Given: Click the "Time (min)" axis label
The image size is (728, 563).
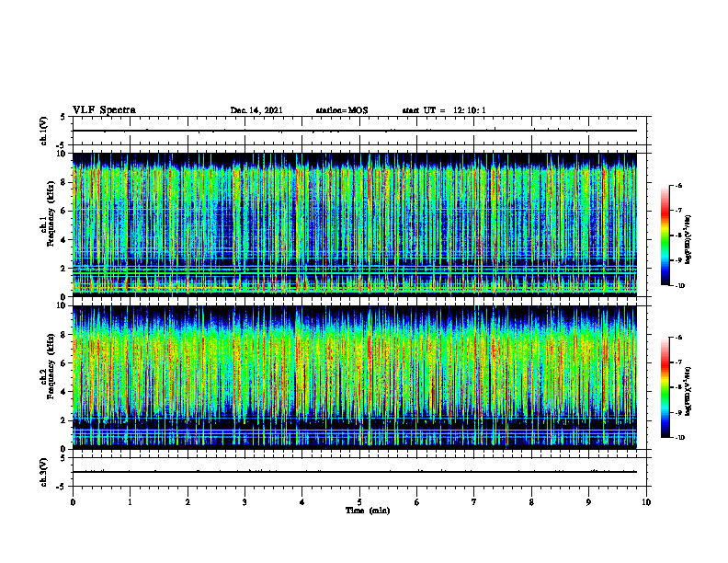Looking at the screenshot, I should 368,511.
